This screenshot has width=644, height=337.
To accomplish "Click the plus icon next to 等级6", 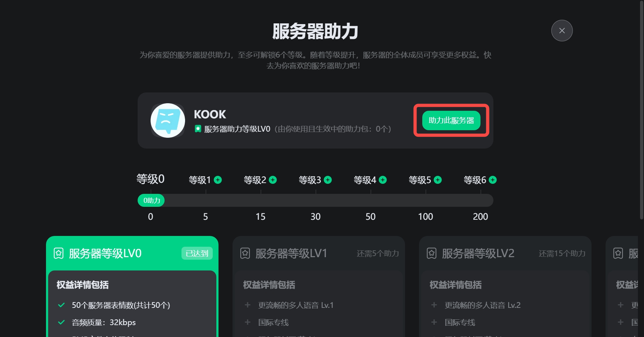I will coord(493,180).
